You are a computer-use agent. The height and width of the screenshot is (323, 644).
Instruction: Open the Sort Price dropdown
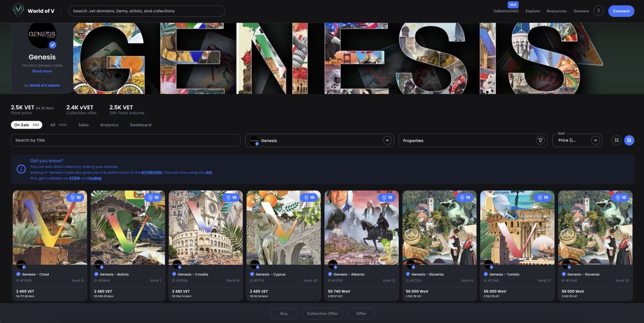(x=577, y=141)
